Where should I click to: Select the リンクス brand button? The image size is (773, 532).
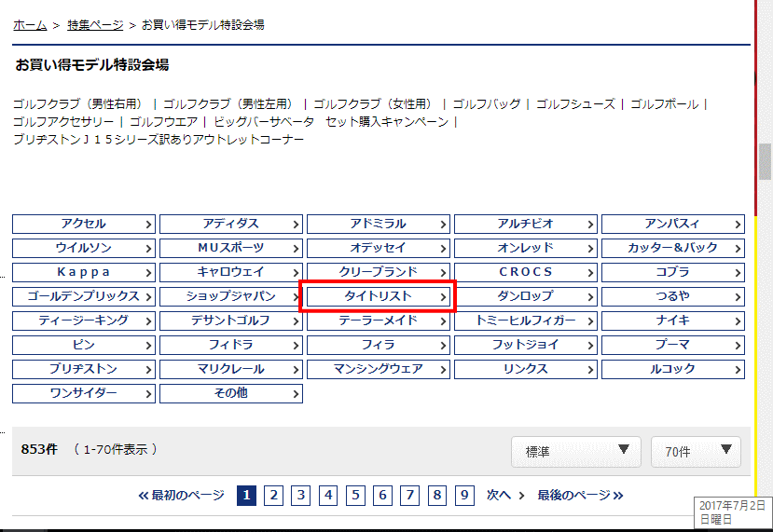click(x=526, y=369)
